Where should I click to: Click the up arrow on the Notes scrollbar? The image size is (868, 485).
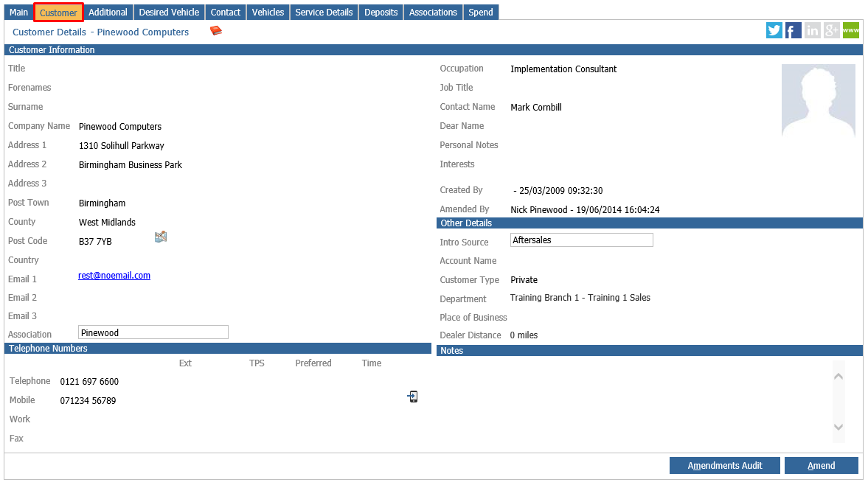(x=839, y=375)
